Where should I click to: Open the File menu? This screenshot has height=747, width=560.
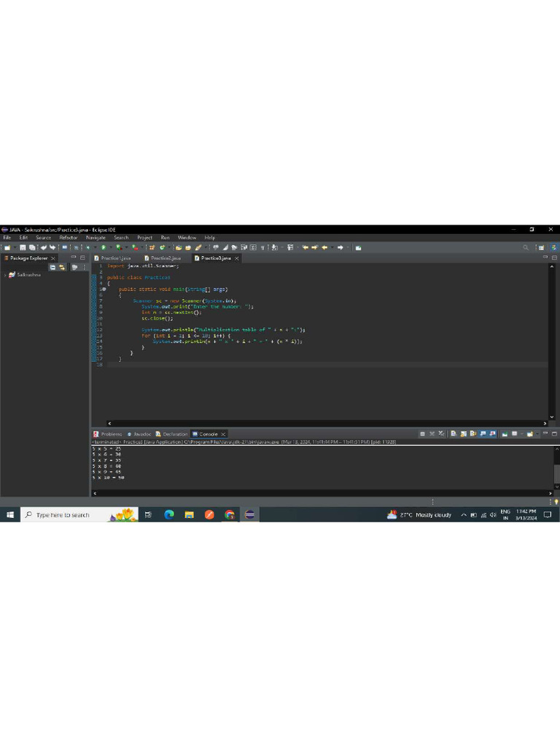(x=7, y=238)
